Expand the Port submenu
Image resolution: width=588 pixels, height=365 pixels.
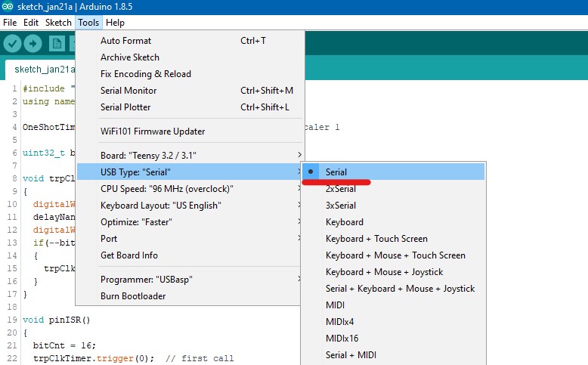click(x=190, y=239)
